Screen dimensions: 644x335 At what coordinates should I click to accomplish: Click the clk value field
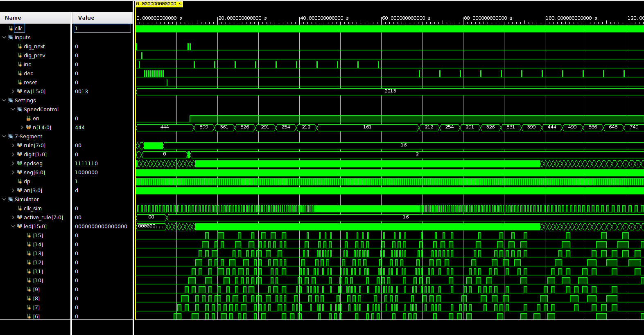click(102, 28)
